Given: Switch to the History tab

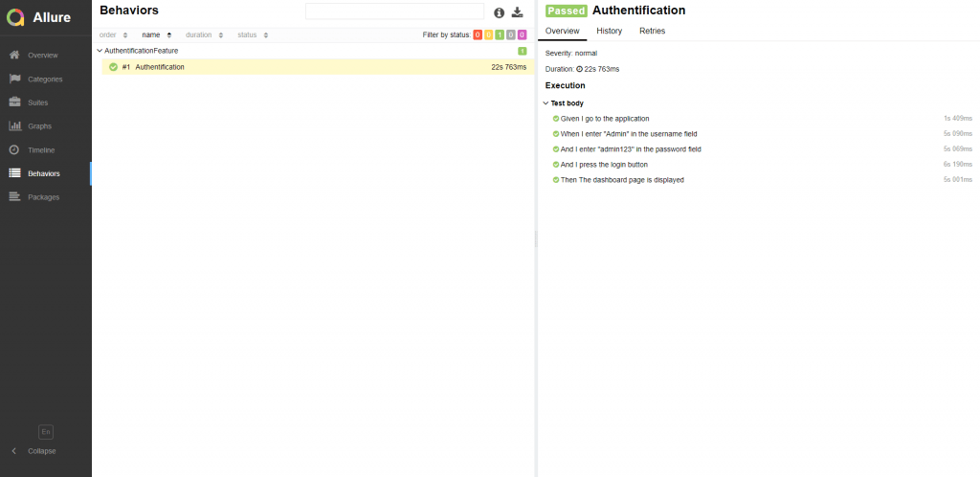Looking at the screenshot, I should 609,31.
